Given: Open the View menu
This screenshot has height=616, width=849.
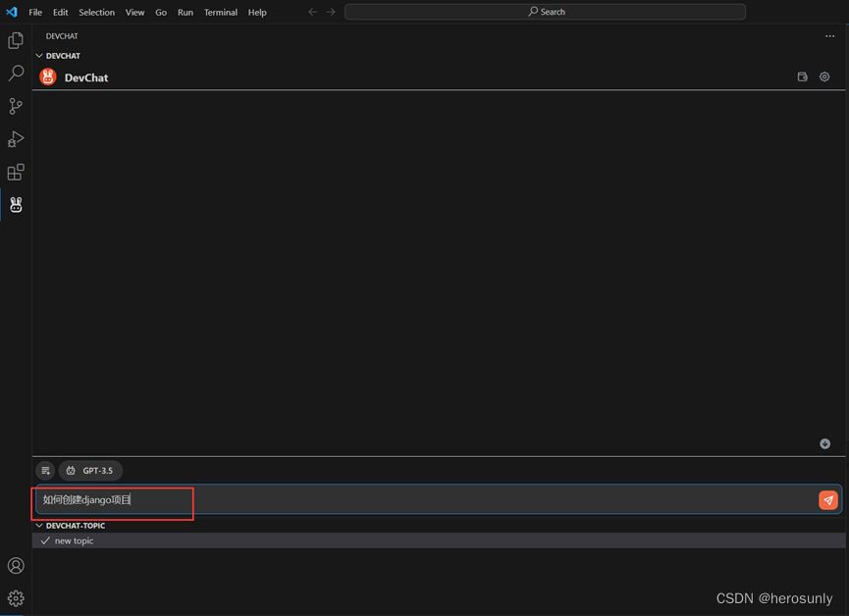Looking at the screenshot, I should (134, 12).
